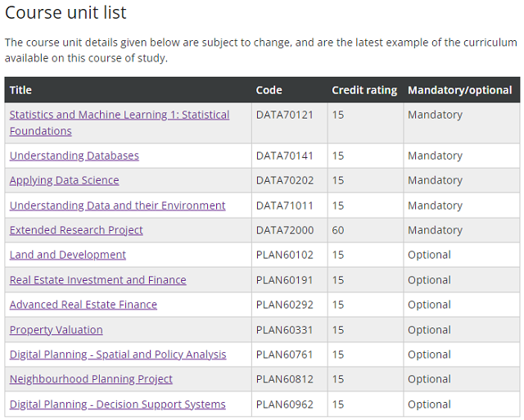
Task: Select the code PLAN60812
Action: click(x=285, y=379)
